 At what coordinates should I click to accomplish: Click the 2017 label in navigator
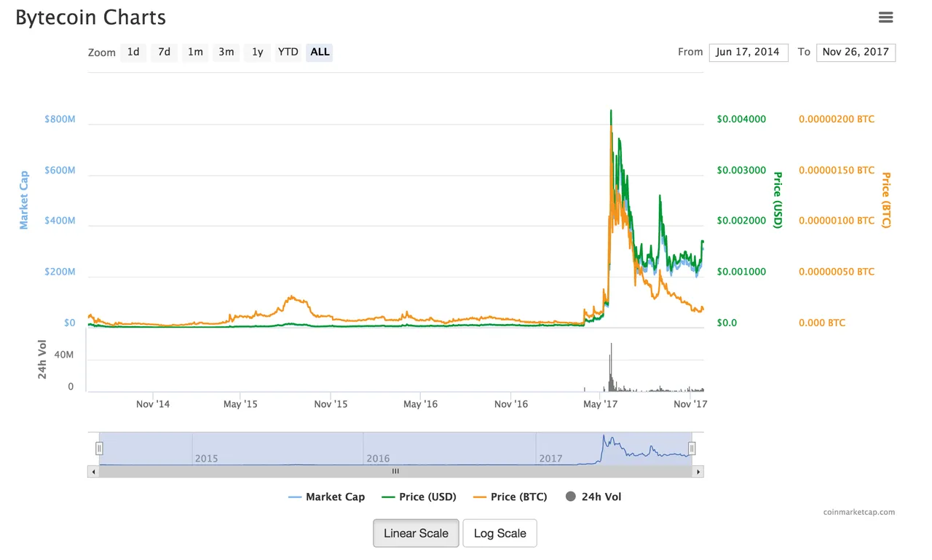pos(550,459)
